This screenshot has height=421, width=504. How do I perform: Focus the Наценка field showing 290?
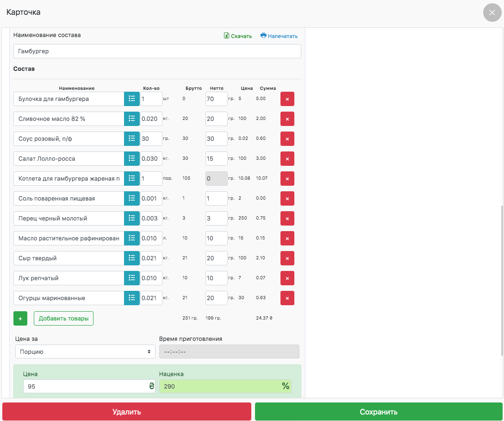pyautogui.click(x=220, y=386)
